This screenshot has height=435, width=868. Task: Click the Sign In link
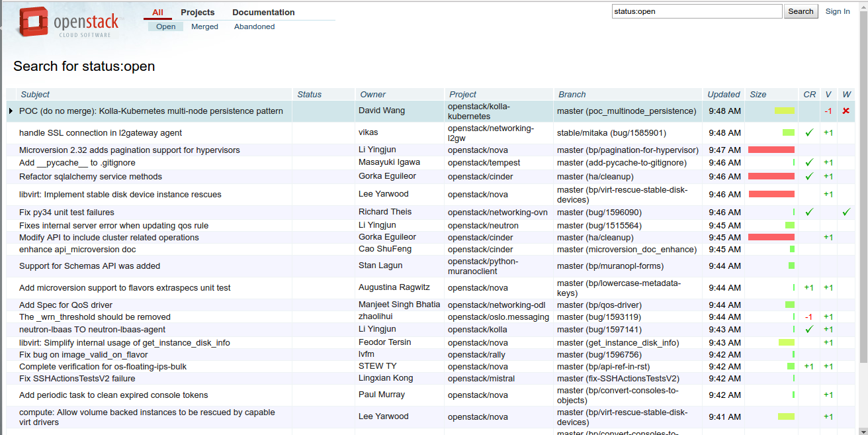(838, 11)
